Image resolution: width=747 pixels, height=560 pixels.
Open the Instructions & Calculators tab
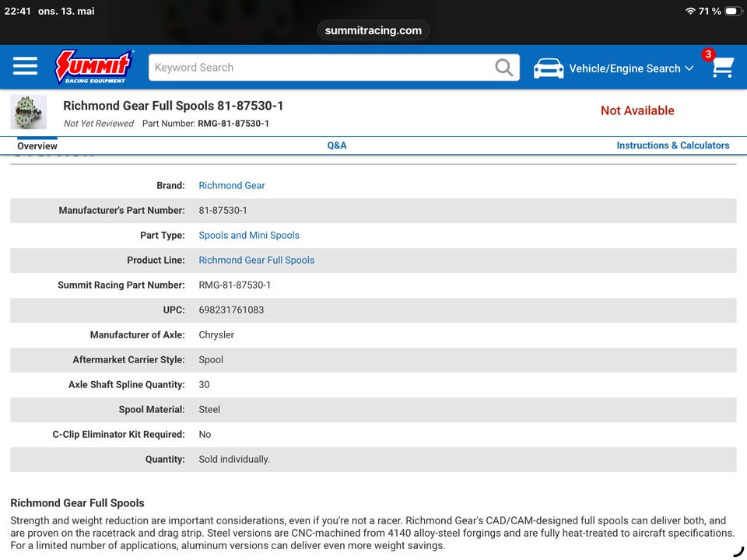672,145
